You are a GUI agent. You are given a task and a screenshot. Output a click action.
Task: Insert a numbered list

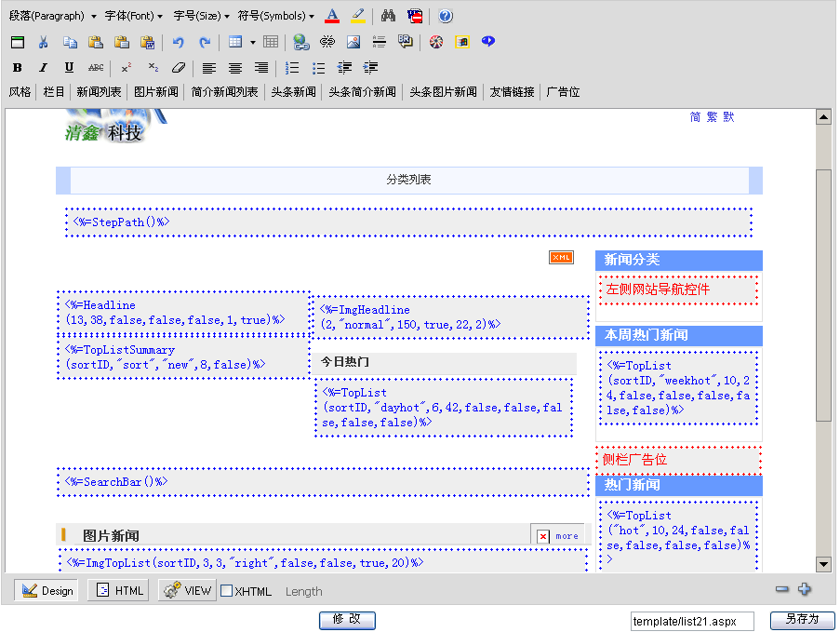(x=292, y=68)
